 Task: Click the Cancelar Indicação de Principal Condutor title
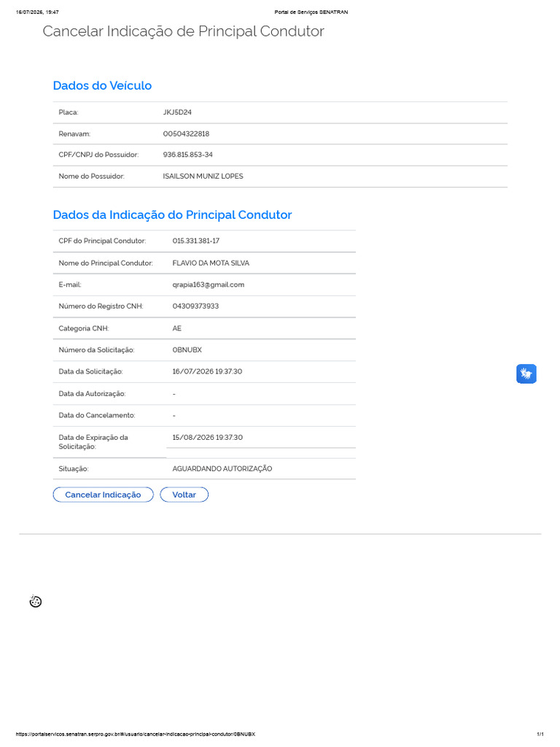[x=183, y=31]
